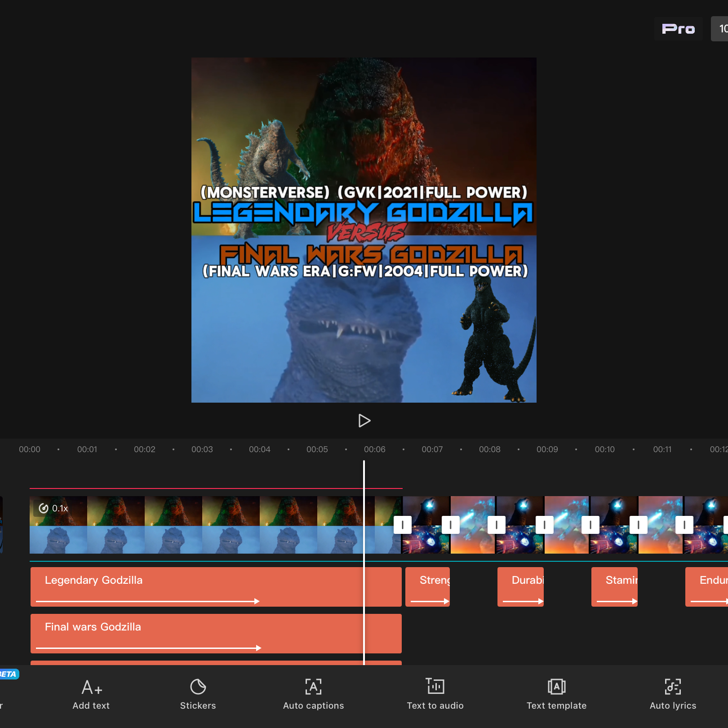Select the 0.1x speed clip badge
Image resolution: width=728 pixels, height=728 pixels.
(53, 508)
